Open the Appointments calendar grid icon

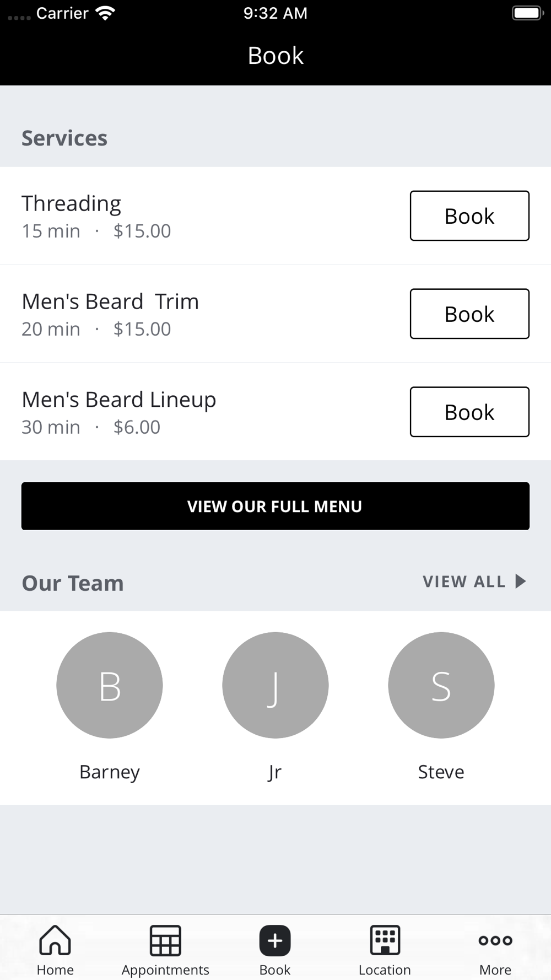pos(165,940)
